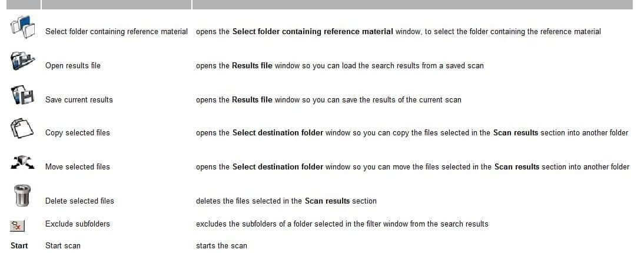
Task: Select the 'Start scan' name text
Action: point(63,246)
